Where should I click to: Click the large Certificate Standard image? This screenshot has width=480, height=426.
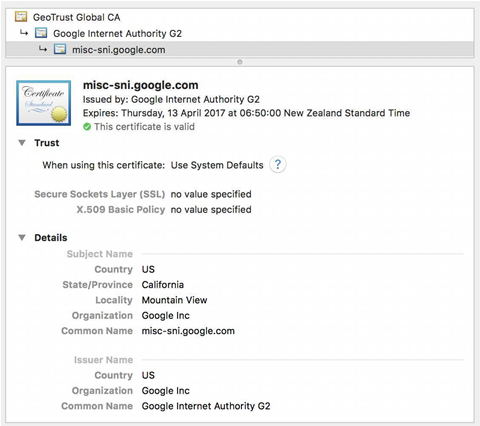pyautogui.click(x=44, y=103)
